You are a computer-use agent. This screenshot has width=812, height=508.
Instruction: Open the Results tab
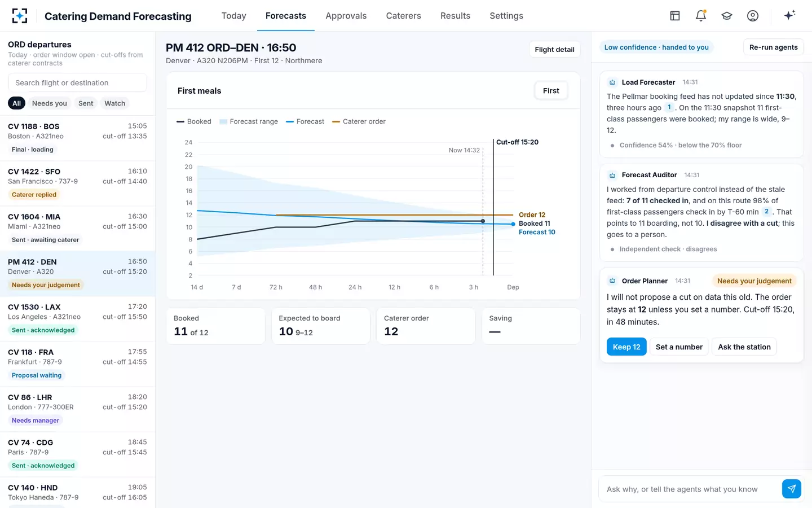[456, 16]
